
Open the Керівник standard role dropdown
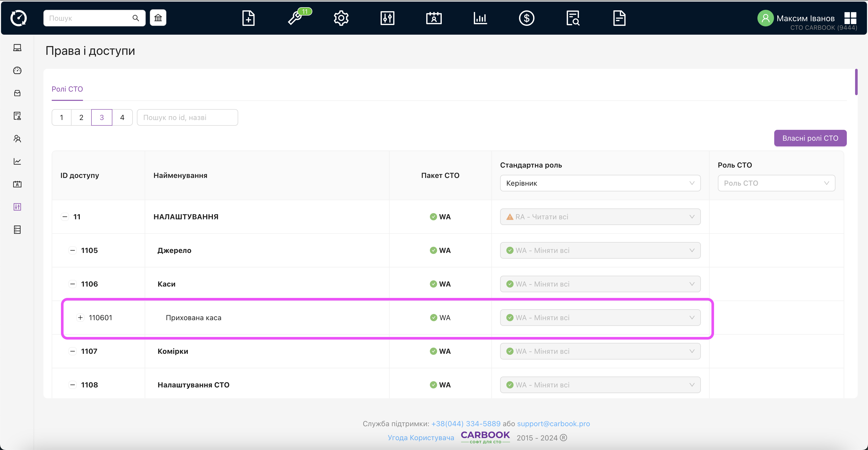600,183
